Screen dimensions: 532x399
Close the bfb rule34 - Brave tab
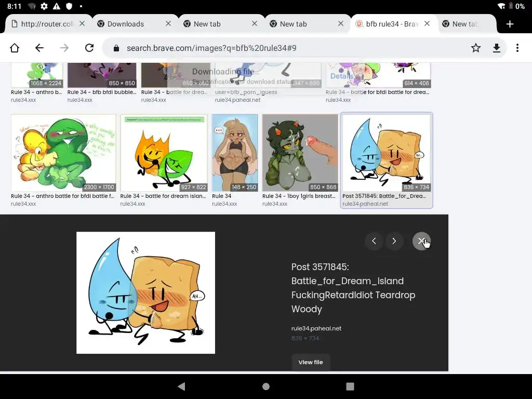(x=427, y=23)
